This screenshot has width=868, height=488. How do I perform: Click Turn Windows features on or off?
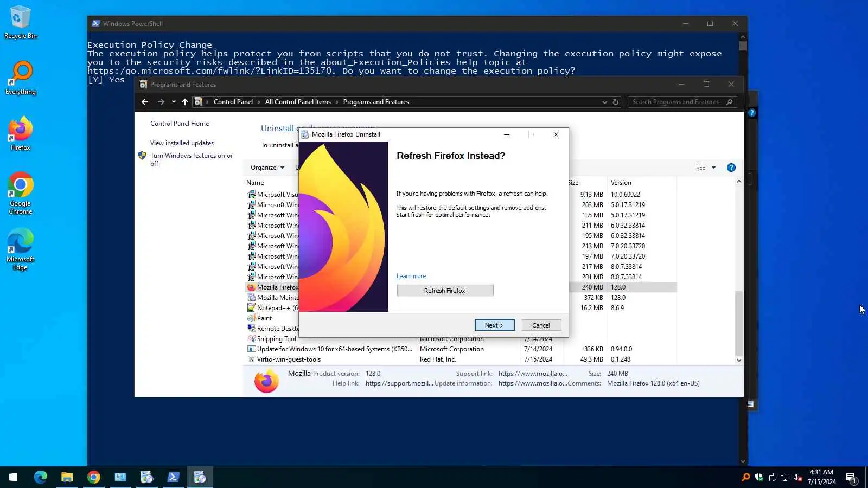(192, 159)
